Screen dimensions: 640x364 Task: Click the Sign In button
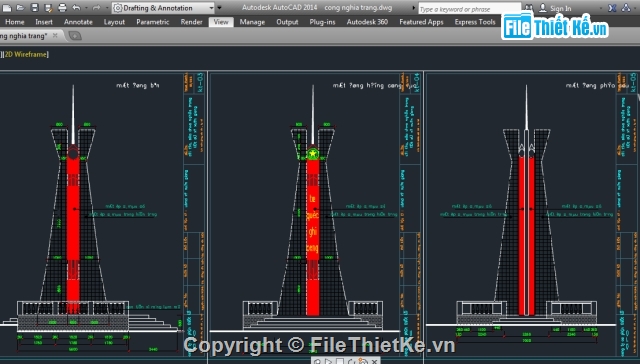point(556,8)
